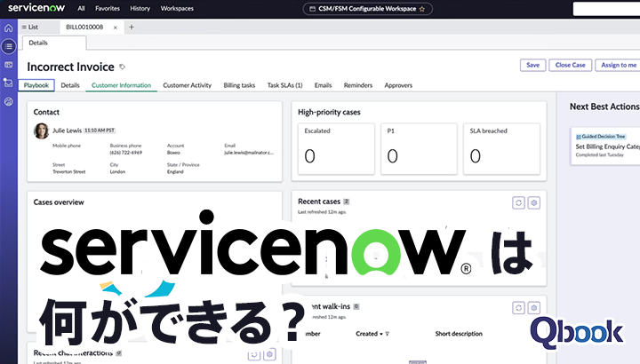
Task: Expand the Favorites menu
Action: (x=108, y=9)
